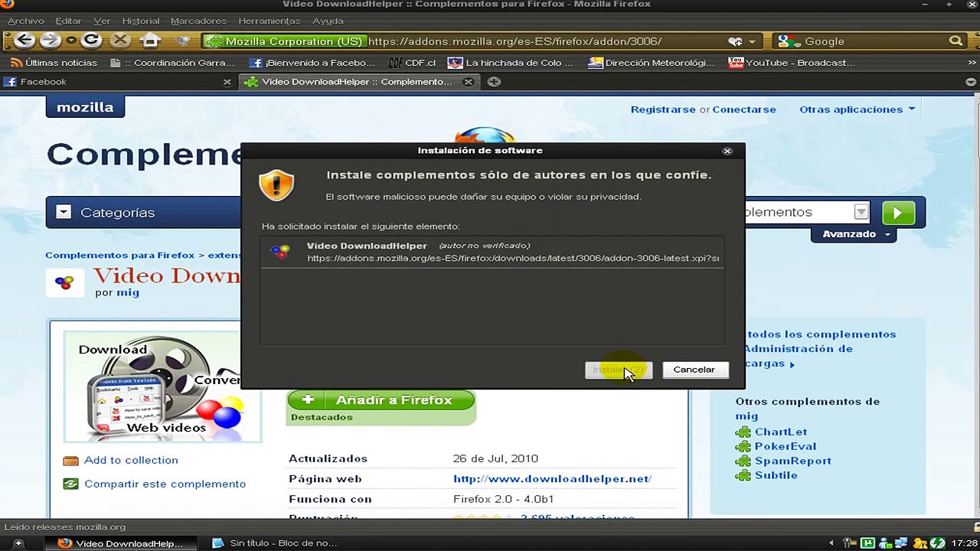Viewport: 980px width, 551px height.
Task: Click Cancelar in the install dialog
Action: [694, 370]
